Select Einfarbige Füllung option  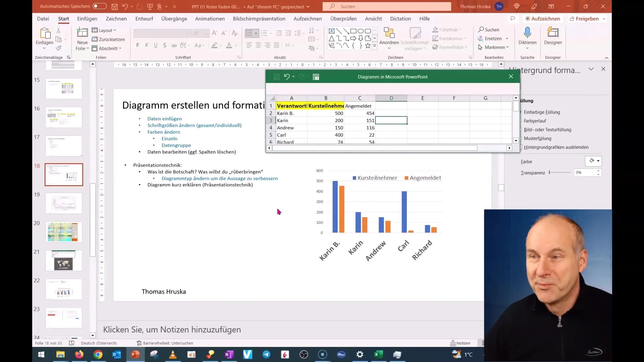pos(542,112)
